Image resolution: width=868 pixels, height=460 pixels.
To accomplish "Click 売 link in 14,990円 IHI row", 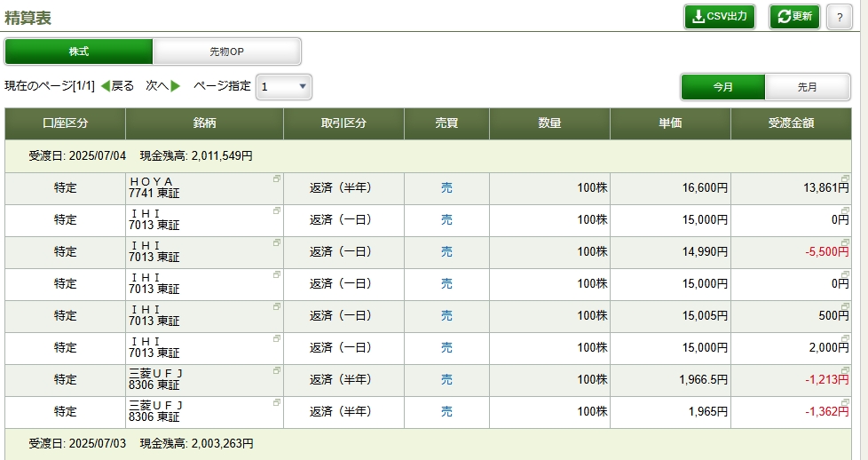I will pos(446,251).
